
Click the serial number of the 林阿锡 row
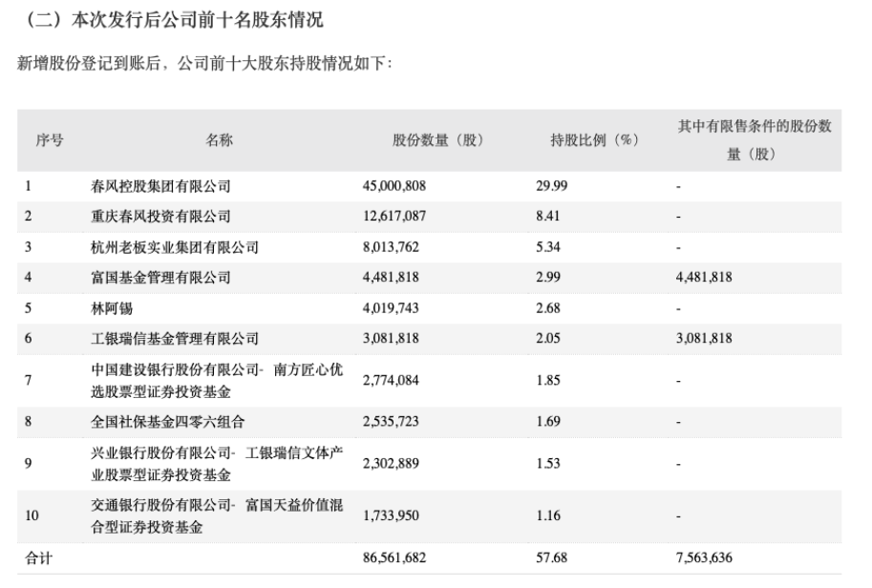coord(29,308)
